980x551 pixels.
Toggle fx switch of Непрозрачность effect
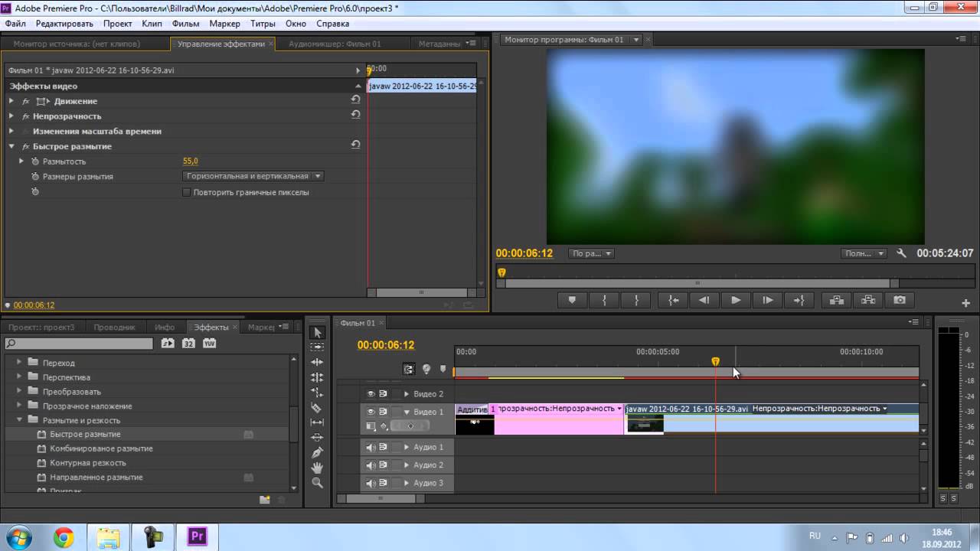(25, 116)
